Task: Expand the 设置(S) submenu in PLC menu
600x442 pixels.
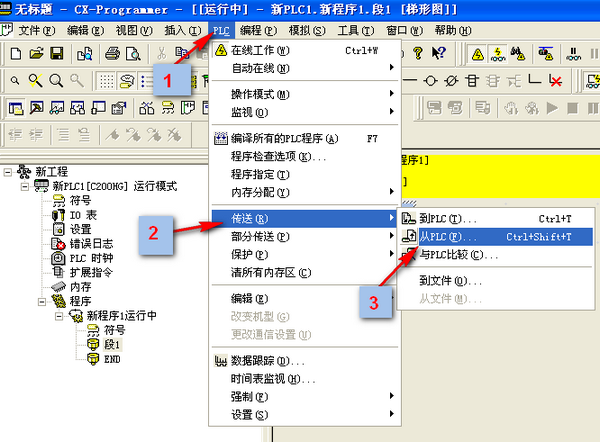Action: pos(305,415)
